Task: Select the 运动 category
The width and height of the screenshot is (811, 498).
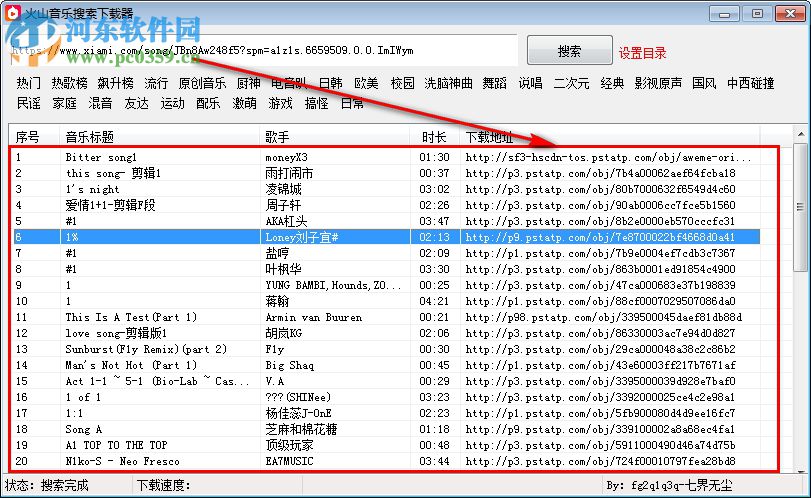Action: point(172,103)
